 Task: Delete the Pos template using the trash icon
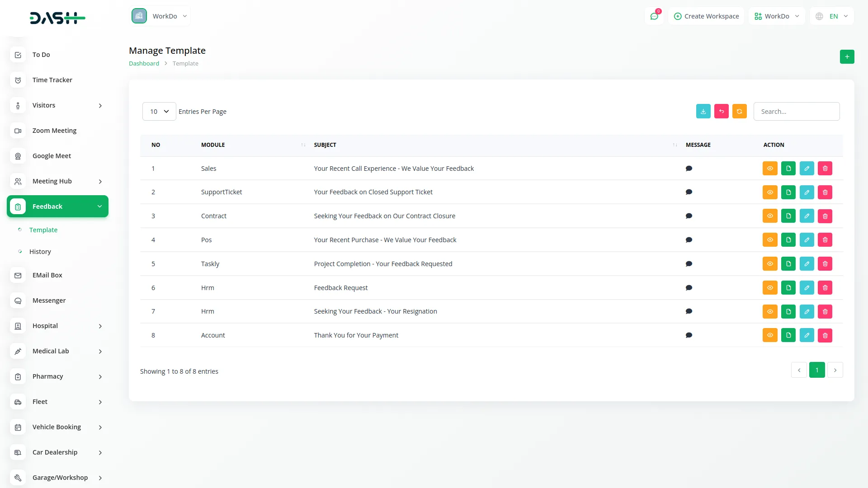(x=825, y=239)
